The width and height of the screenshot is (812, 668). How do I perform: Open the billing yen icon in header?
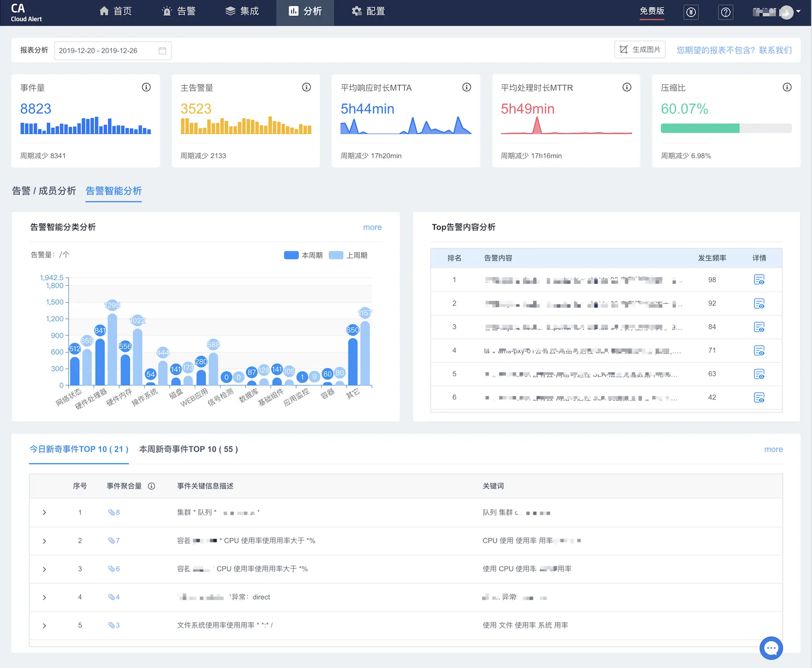691,12
